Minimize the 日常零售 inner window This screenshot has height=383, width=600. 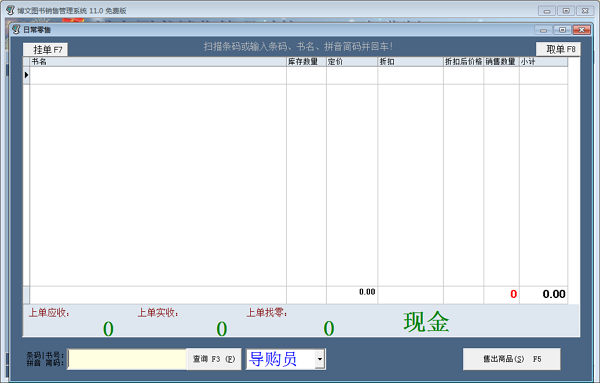coord(543,30)
